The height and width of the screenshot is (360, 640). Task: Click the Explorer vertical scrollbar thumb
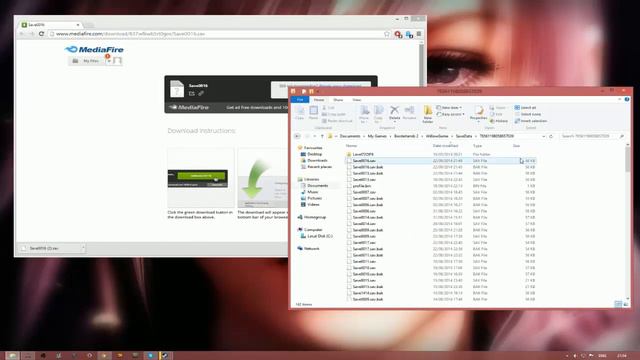tap(627, 160)
